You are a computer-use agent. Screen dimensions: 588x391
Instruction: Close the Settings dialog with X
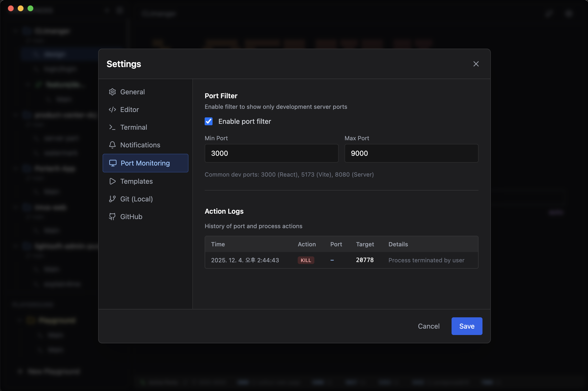click(x=476, y=64)
